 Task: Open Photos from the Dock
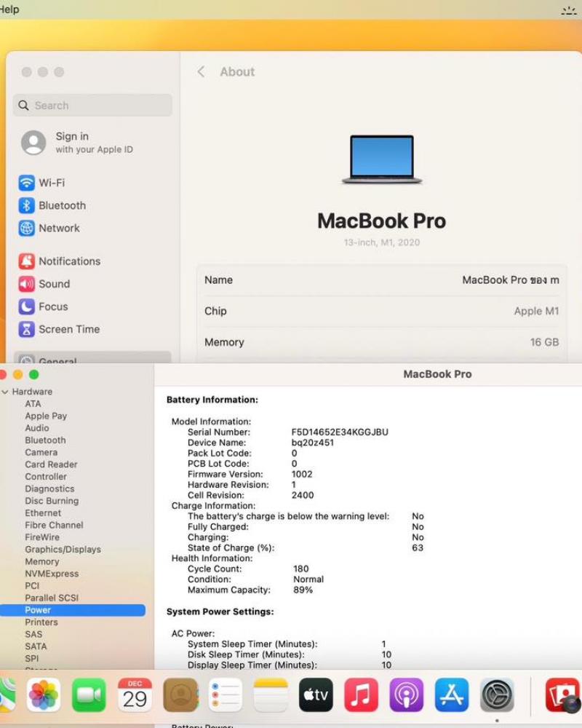43,695
